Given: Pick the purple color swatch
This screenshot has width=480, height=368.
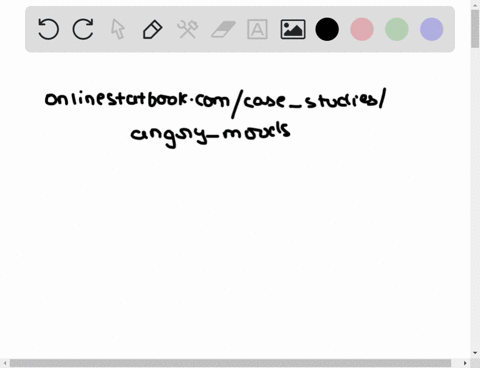Looking at the screenshot, I should [432, 29].
